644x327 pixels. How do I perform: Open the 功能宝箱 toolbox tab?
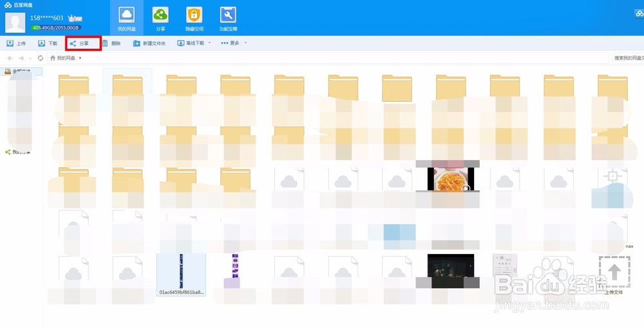(x=228, y=19)
